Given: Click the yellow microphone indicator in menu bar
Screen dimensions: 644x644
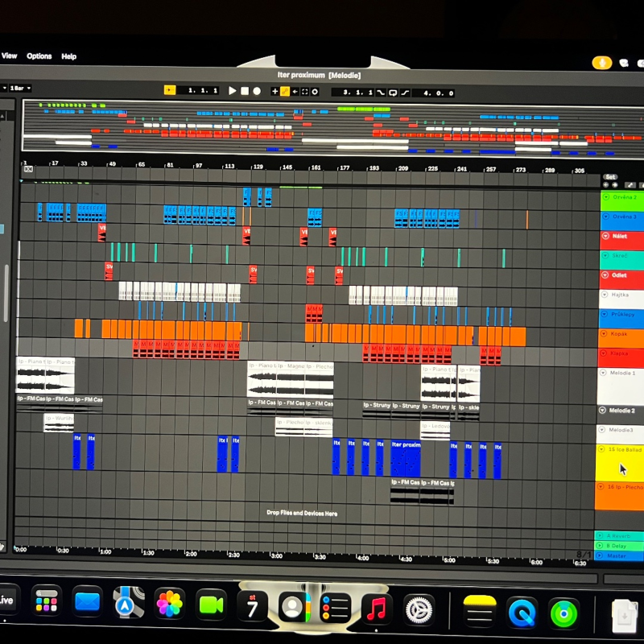Looking at the screenshot, I should [601, 63].
